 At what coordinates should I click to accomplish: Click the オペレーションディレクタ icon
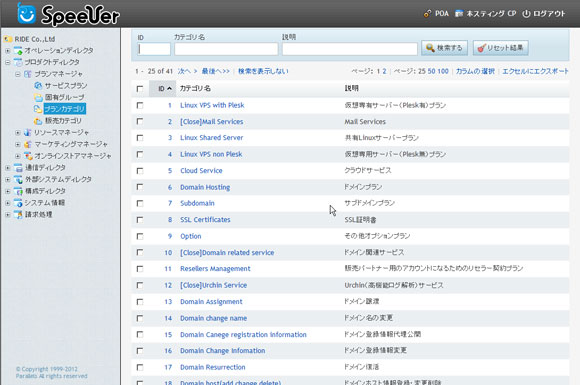(x=18, y=50)
